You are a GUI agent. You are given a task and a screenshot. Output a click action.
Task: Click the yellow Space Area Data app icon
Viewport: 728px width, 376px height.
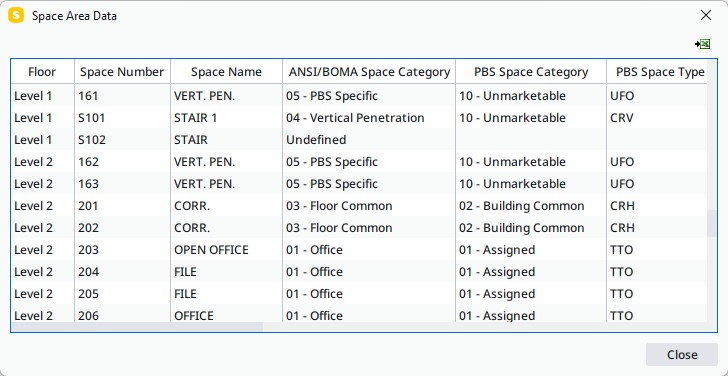tap(16, 15)
